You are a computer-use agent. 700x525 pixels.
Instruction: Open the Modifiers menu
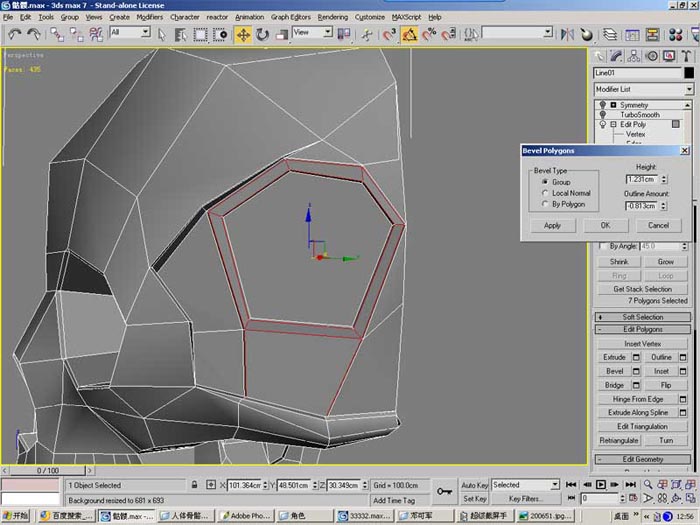coord(150,17)
